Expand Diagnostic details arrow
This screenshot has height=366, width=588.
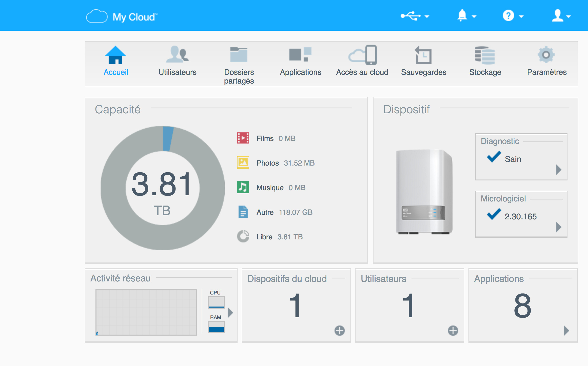pyautogui.click(x=558, y=169)
